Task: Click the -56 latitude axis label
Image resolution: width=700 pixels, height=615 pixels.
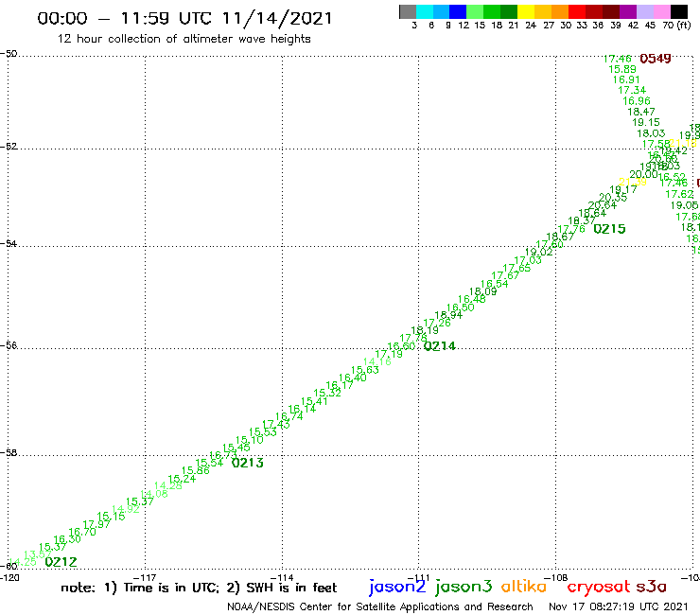Action: (9, 345)
